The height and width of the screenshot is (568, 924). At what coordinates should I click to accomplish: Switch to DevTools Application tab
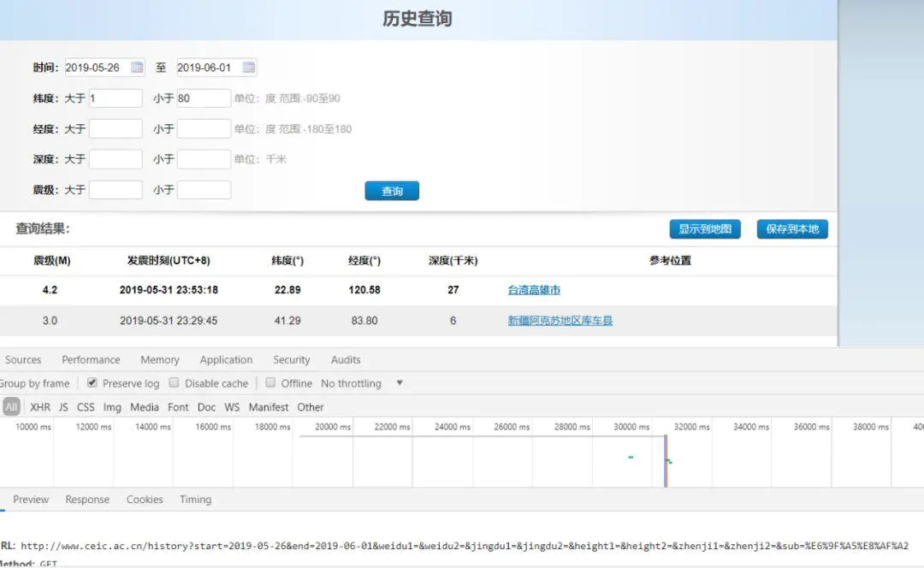pyautogui.click(x=226, y=359)
